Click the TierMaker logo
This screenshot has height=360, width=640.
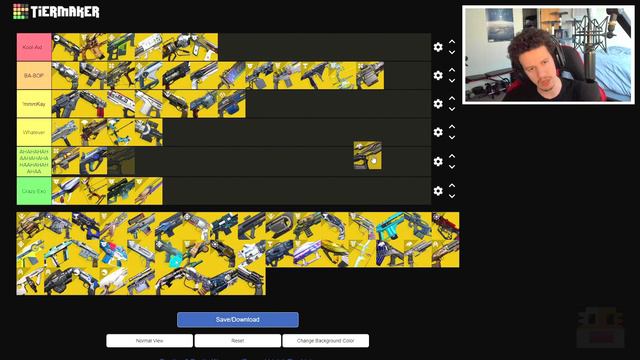tap(56, 11)
